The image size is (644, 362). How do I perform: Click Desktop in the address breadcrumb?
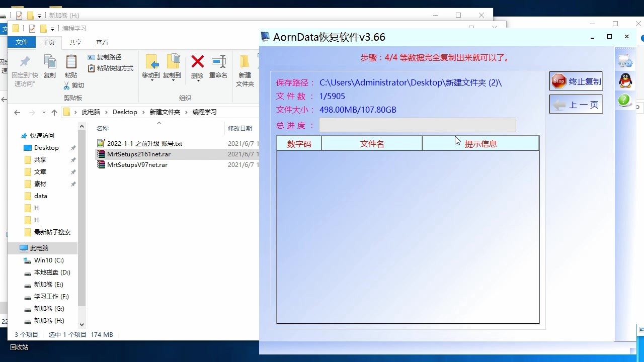pyautogui.click(x=125, y=112)
